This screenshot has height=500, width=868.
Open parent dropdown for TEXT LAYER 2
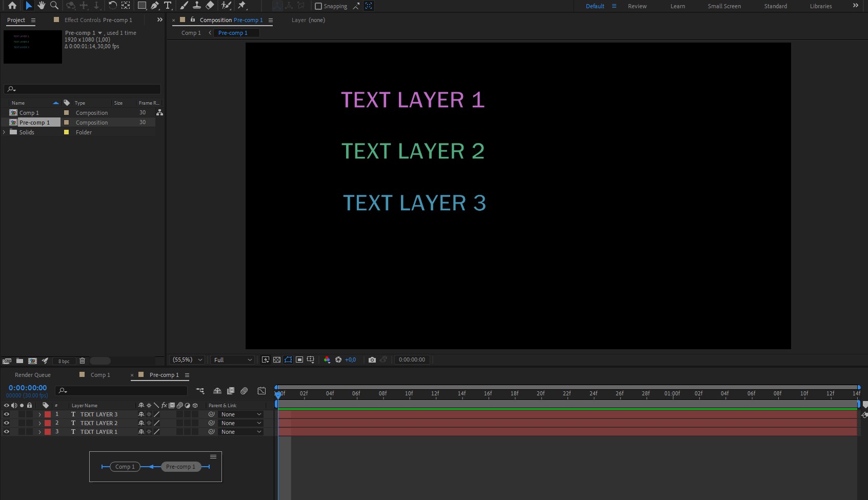(x=240, y=423)
